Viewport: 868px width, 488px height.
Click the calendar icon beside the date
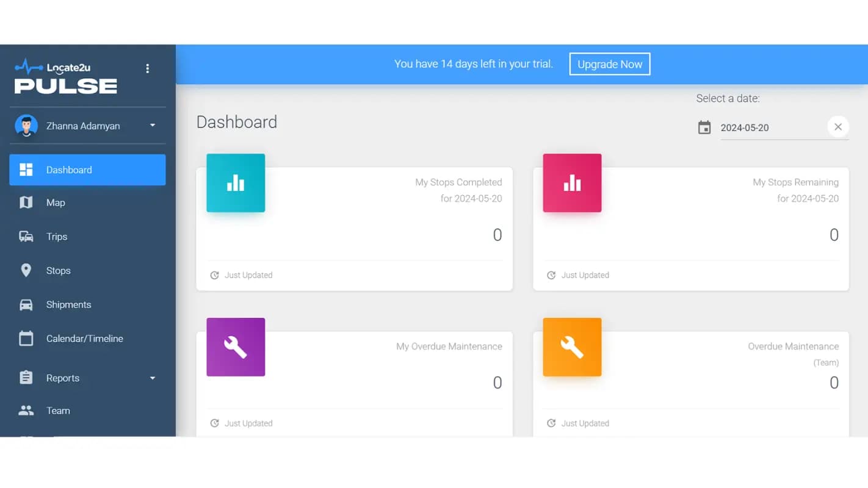coord(704,127)
